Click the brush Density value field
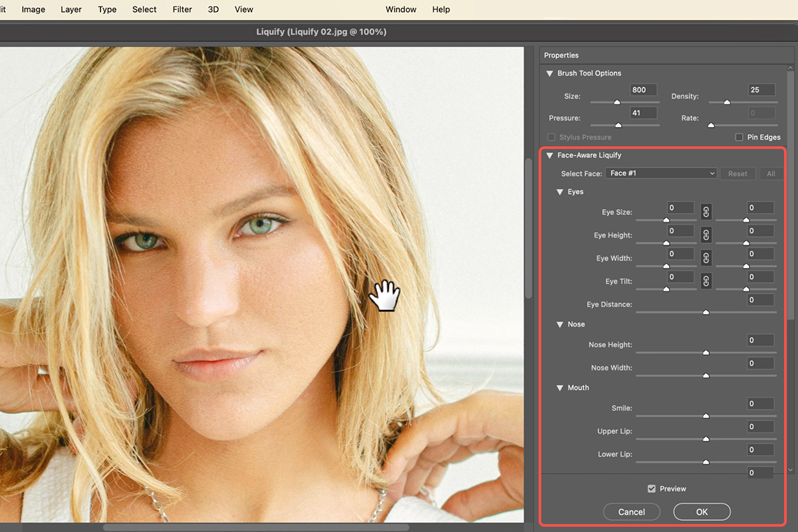The width and height of the screenshot is (798, 532). point(763,90)
